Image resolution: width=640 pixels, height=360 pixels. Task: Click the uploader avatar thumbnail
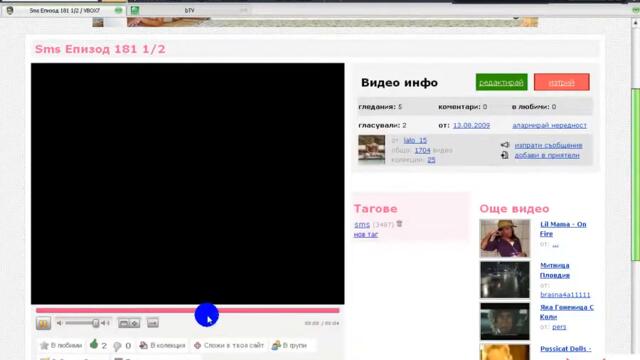point(371,150)
